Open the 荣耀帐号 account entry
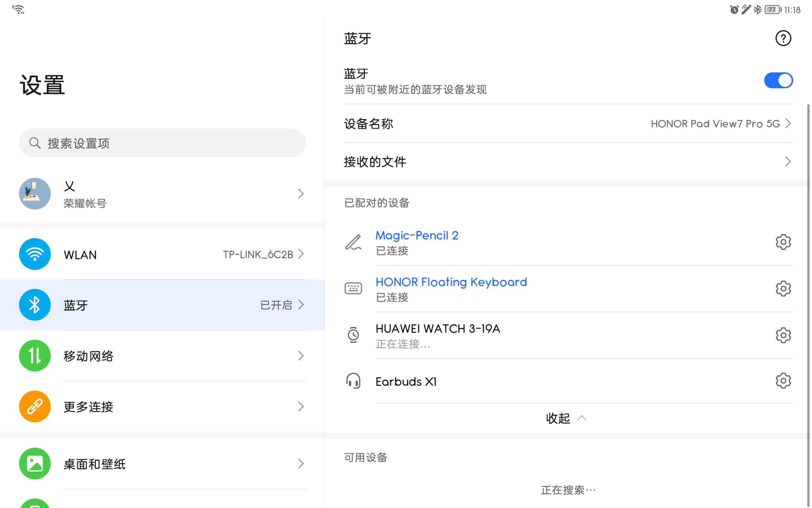 click(x=162, y=194)
